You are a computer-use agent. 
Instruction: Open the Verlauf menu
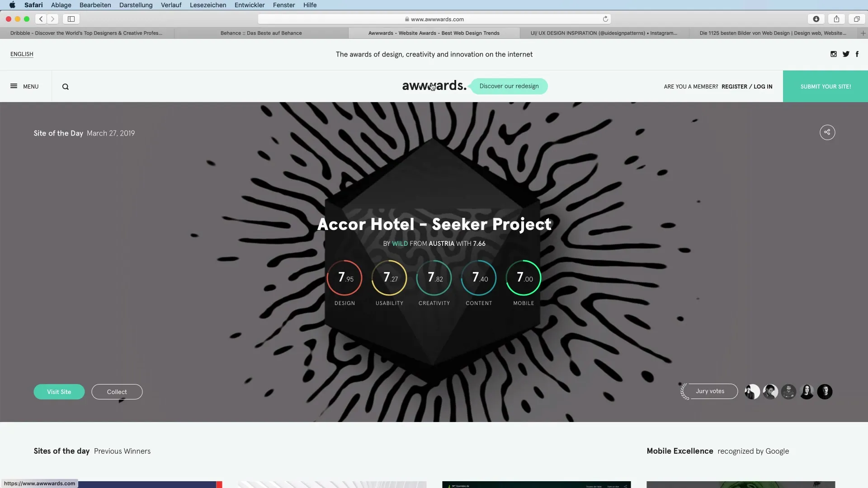point(171,5)
